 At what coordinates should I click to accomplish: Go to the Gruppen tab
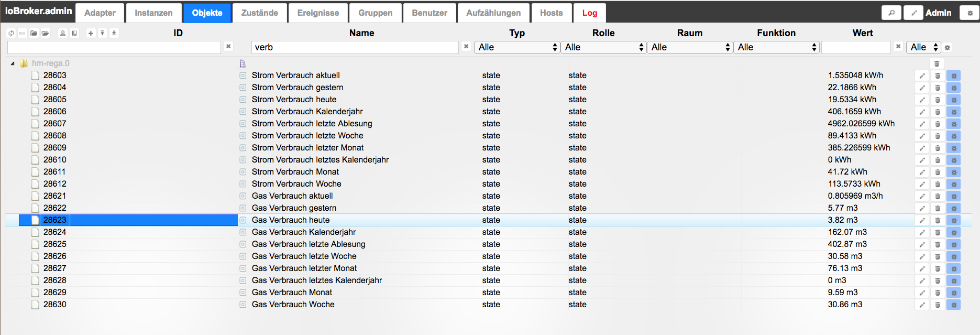pyautogui.click(x=376, y=13)
